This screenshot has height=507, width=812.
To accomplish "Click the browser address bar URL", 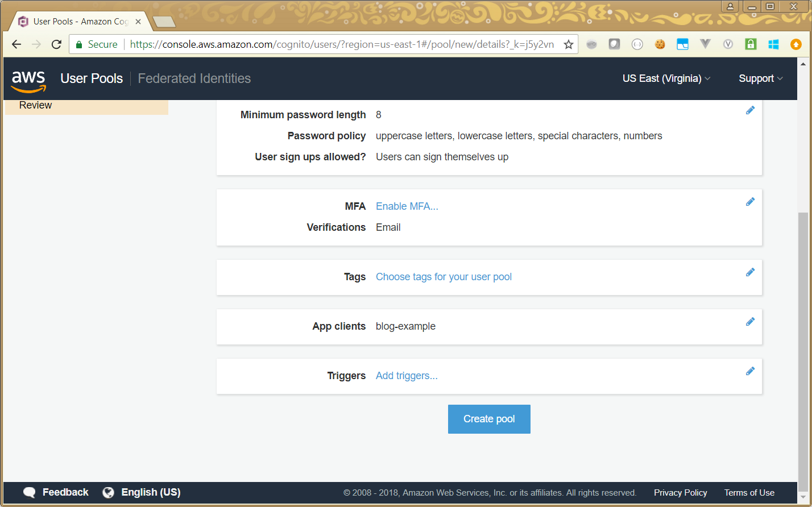I will point(341,44).
